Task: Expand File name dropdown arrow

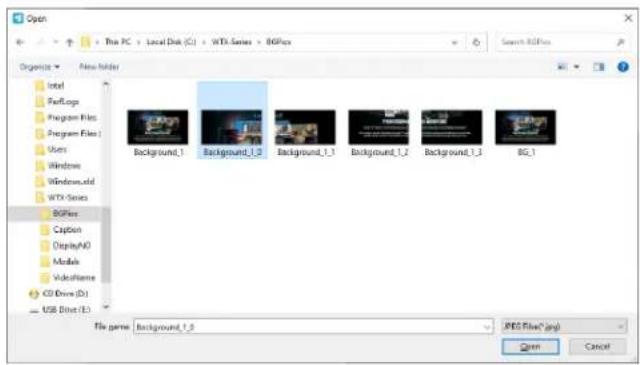Action: click(487, 327)
